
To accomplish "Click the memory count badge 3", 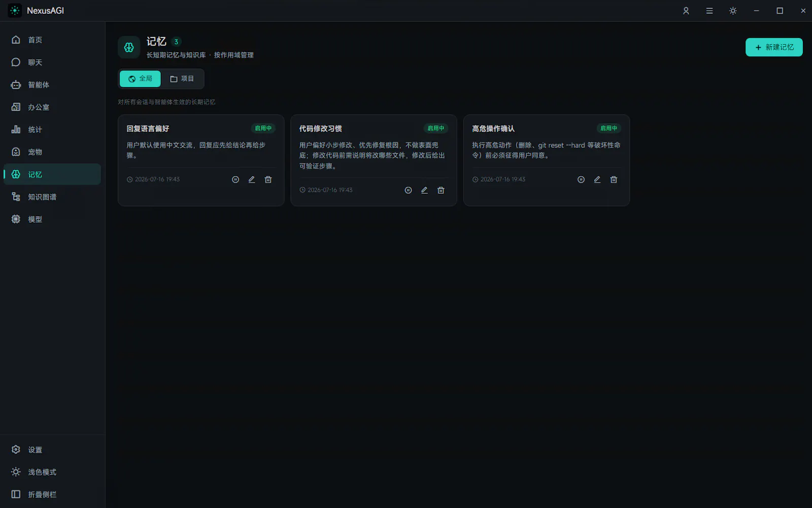I will point(176,42).
